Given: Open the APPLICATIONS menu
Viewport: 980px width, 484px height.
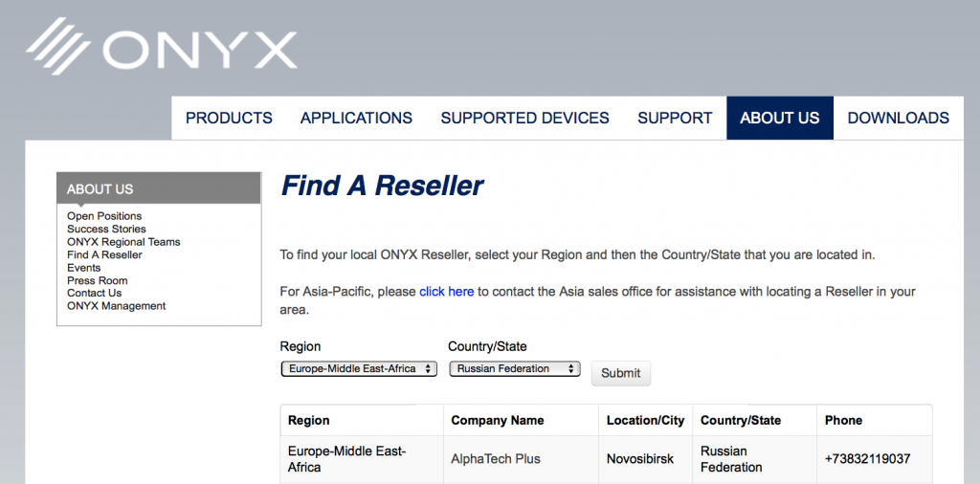Looking at the screenshot, I should coord(356,118).
